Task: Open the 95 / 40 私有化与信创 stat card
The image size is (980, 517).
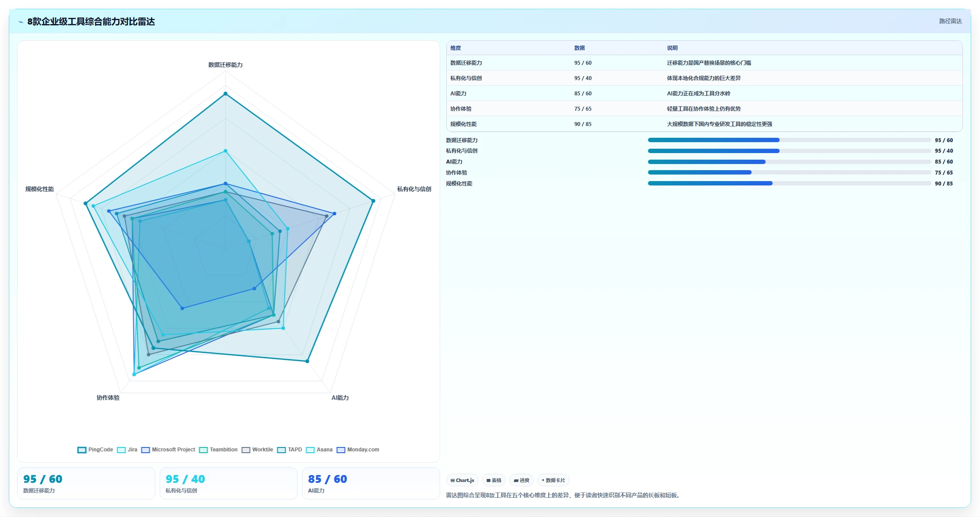Action: [x=228, y=483]
